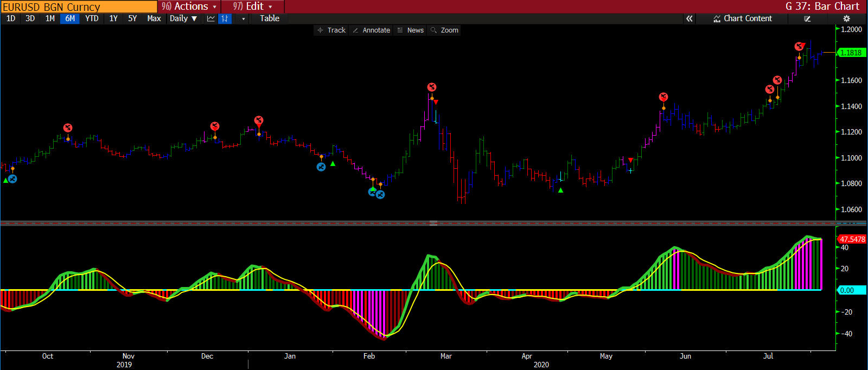
Task: Click the 1.0600 price axis label
Action: [851, 209]
